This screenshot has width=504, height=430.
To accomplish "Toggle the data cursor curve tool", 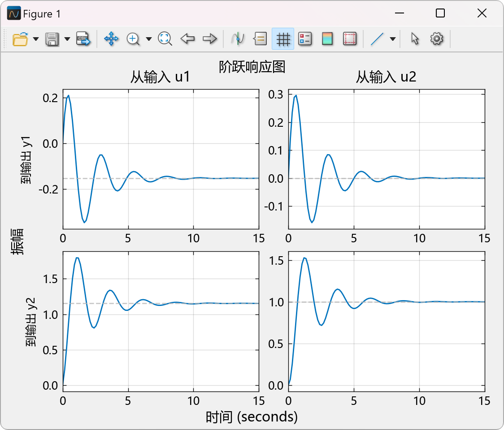I will click(x=238, y=39).
